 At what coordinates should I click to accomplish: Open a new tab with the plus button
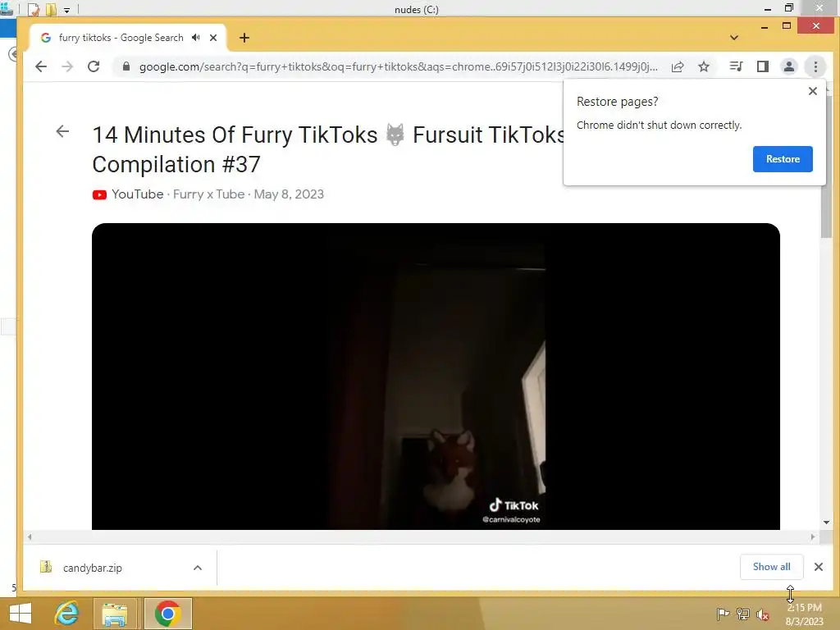tap(244, 38)
